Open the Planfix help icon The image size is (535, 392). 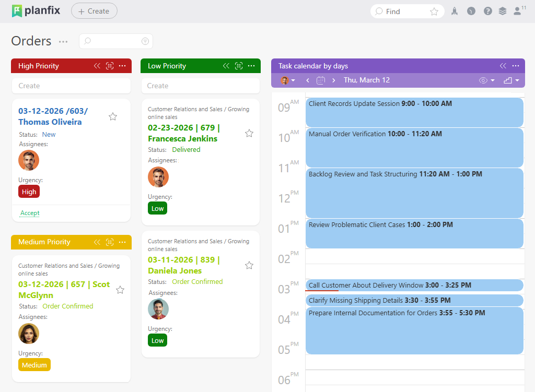click(x=487, y=11)
